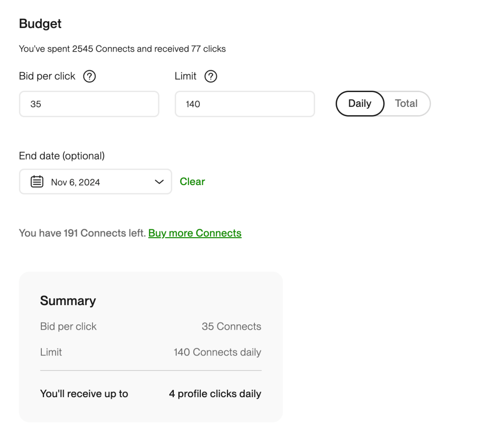Open the Buy more Connects page

point(194,233)
